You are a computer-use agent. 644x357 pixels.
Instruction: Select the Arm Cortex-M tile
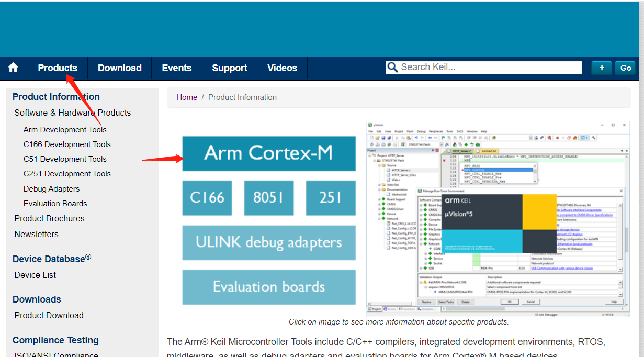(x=269, y=153)
